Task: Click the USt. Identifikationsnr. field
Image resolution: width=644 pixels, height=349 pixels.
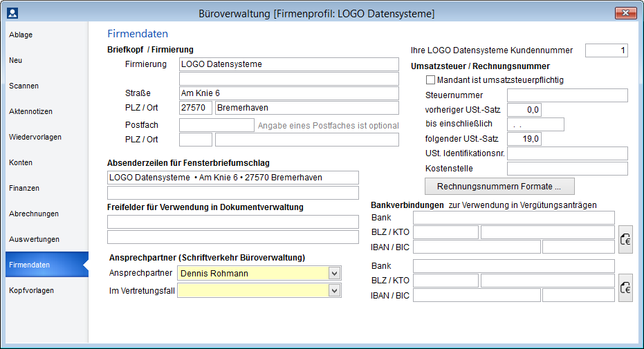Action: 567,153
